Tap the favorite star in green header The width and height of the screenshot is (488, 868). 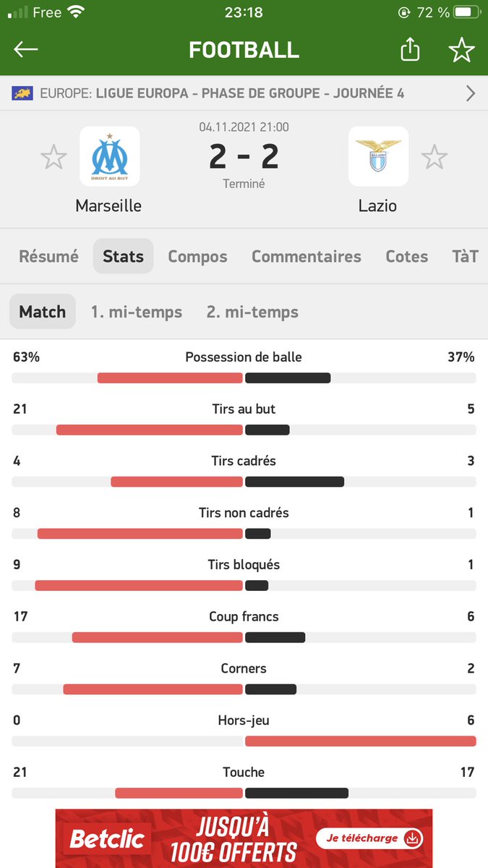(461, 49)
